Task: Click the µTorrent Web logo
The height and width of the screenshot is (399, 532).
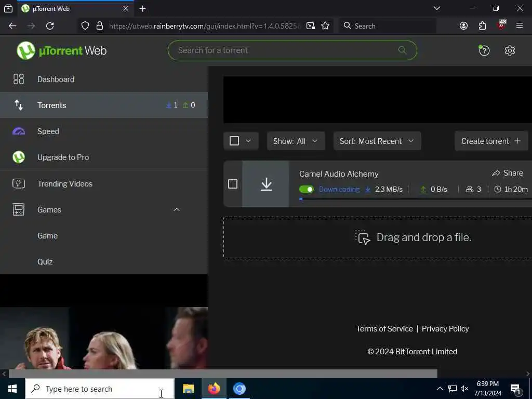Action: click(x=61, y=50)
